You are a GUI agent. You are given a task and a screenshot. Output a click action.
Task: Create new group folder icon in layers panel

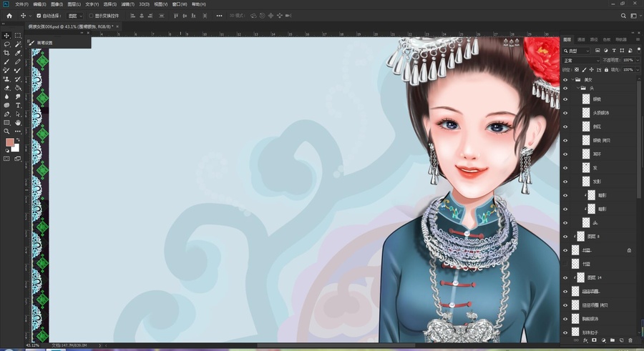coord(613,340)
